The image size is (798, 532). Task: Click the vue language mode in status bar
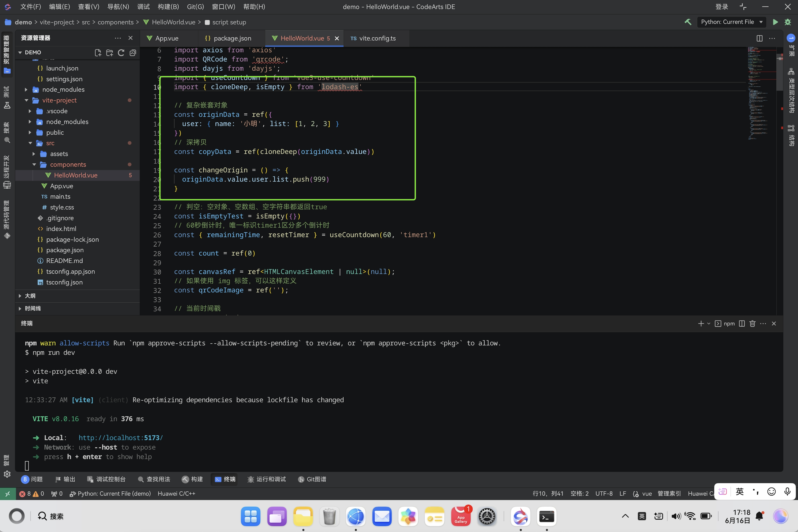click(647, 494)
